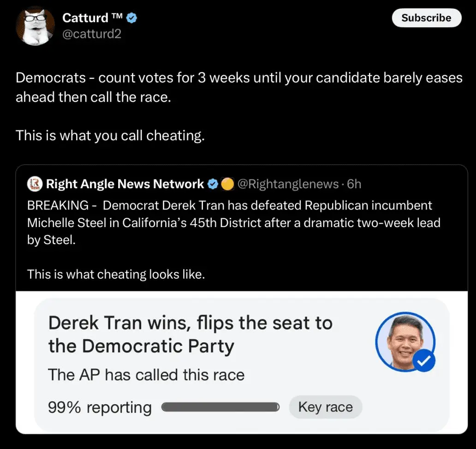This screenshot has width=476, height=449.
Task: Click the @Rightanglenews handle
Action: [288, 184]
